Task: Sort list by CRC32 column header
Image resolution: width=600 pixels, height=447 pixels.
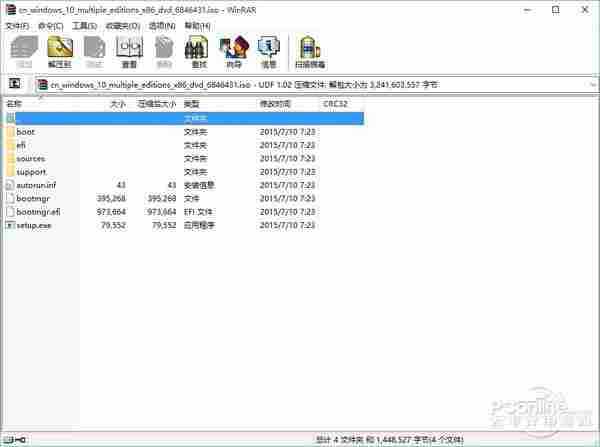Action: (x=340, y=103)
